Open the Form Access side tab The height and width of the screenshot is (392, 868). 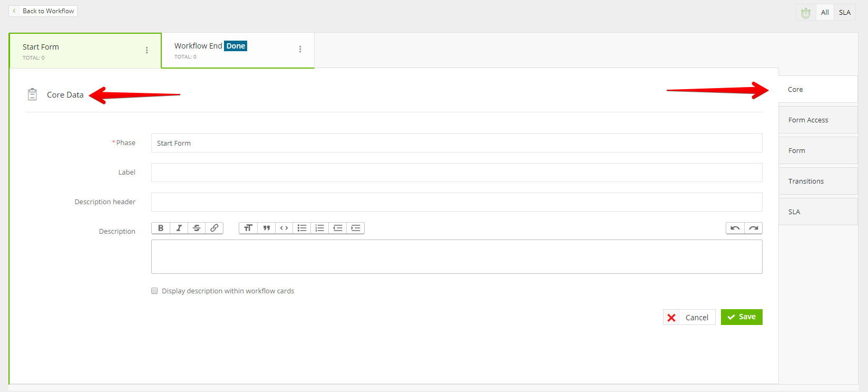[818, 120]
